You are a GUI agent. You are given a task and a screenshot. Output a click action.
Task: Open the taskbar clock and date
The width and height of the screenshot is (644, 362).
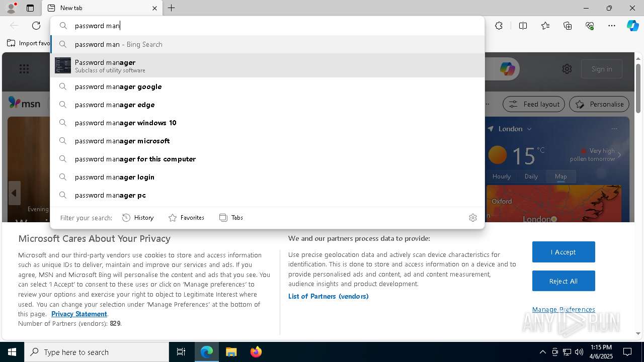[x=601, y=352]
